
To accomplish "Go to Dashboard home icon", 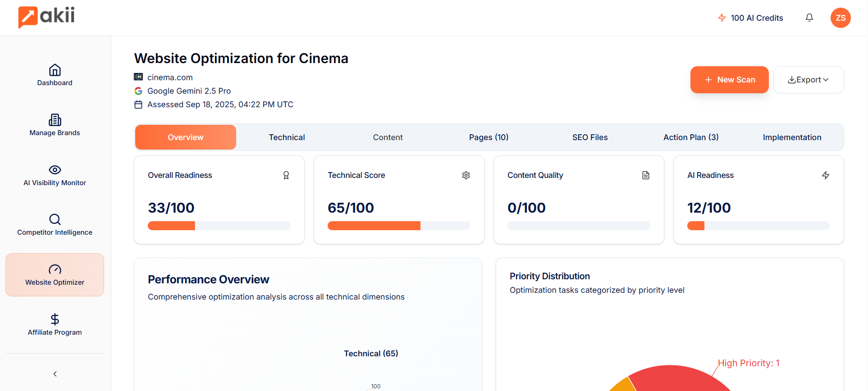I will [55, 70].
